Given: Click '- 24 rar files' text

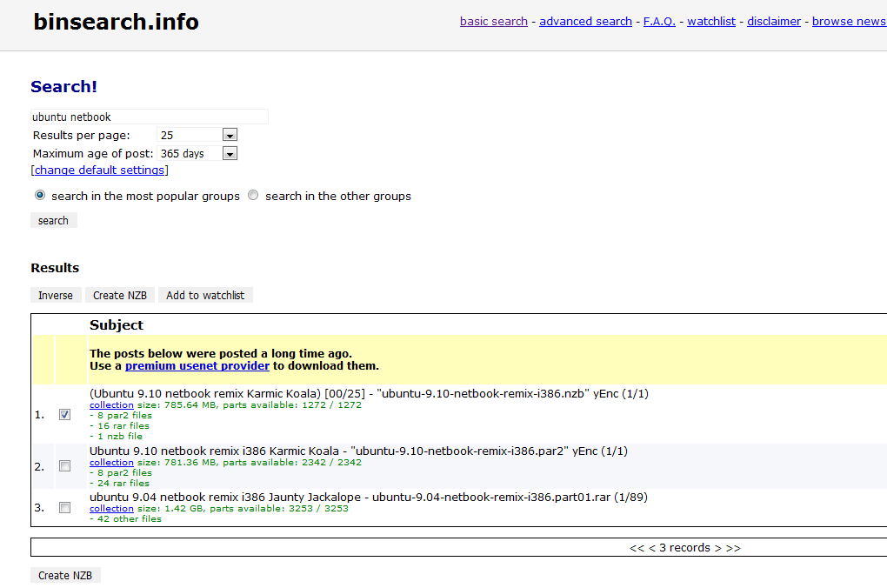Looking at the screenshot, I should pyautogui.click(x=119, y=483).
